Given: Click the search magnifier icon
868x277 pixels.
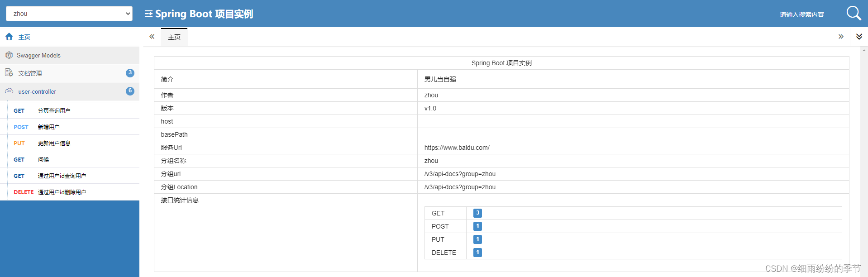Looking at the screenshot, I should [854, 13].
